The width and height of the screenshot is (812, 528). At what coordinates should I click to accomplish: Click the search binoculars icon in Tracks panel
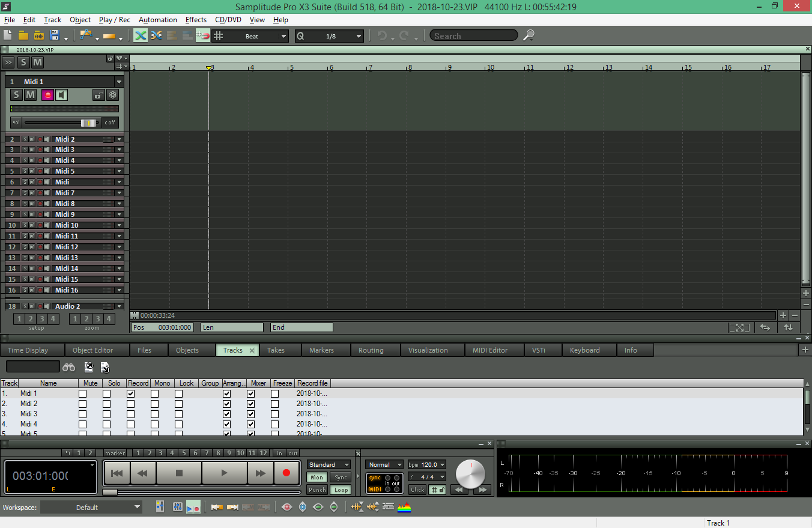(x=68, y=367)
